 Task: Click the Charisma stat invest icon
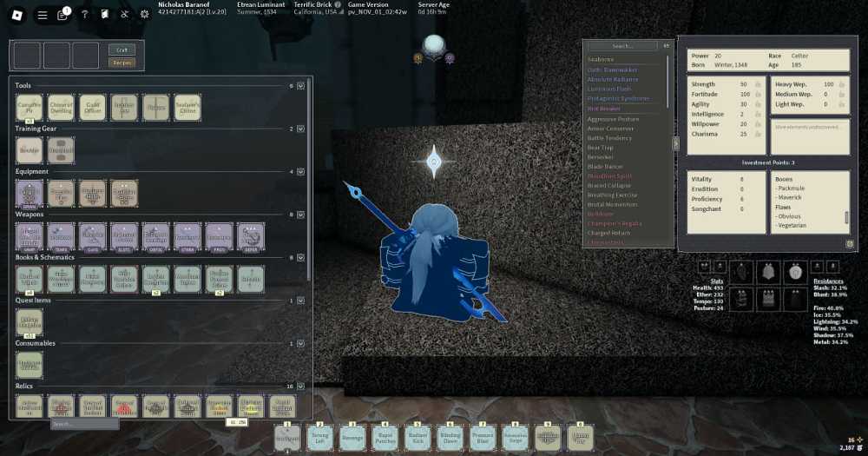(x=758, y=134)
